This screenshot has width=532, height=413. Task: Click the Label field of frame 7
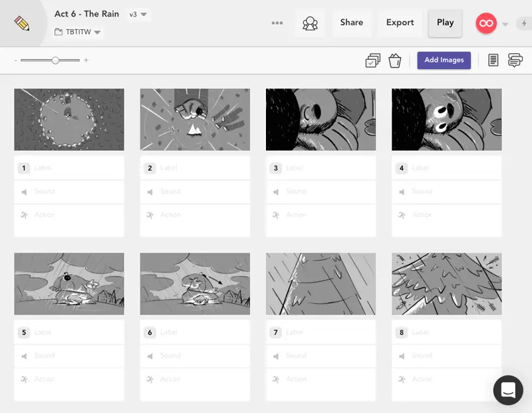pos(321,333)
